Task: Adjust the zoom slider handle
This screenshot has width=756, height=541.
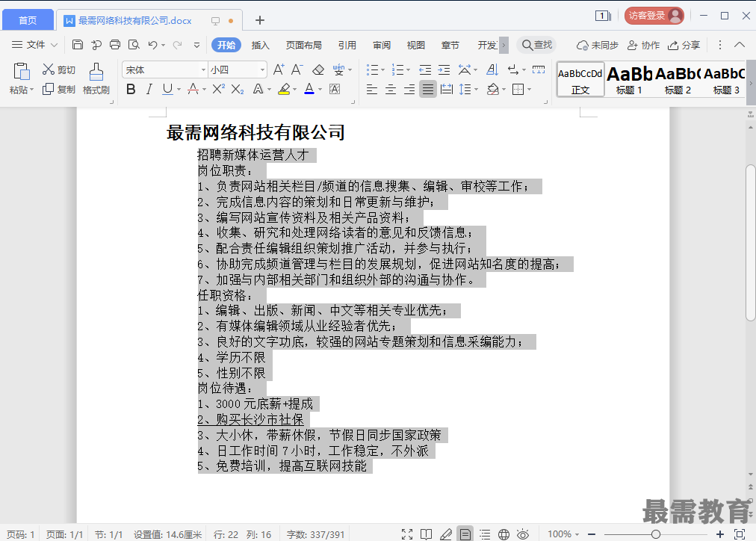Action: pos(656,534)
